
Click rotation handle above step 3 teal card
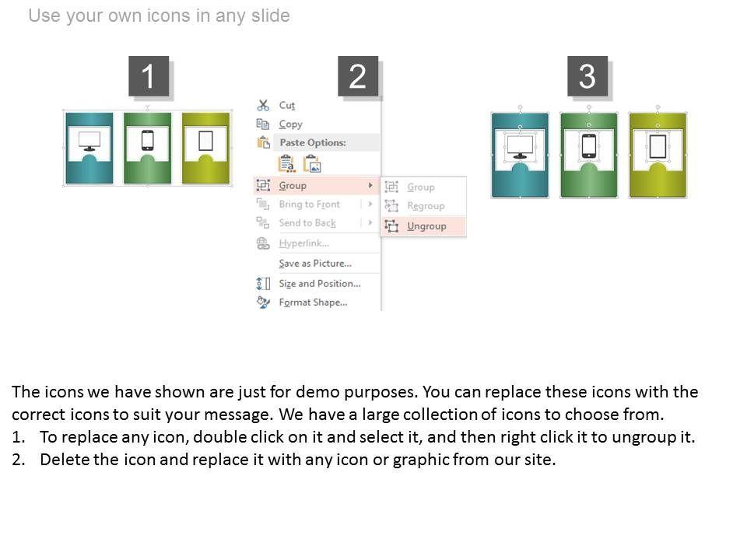pos(520,107)
